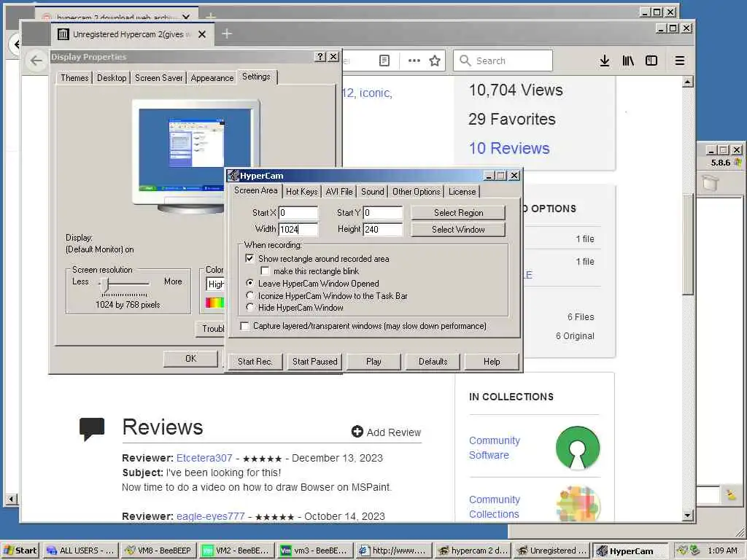Image resolution: width=747 pixels, height=560 pixels.
Task: Switch to VM8 - BeeBEEP taskbar item
Action: coord(158,551)
